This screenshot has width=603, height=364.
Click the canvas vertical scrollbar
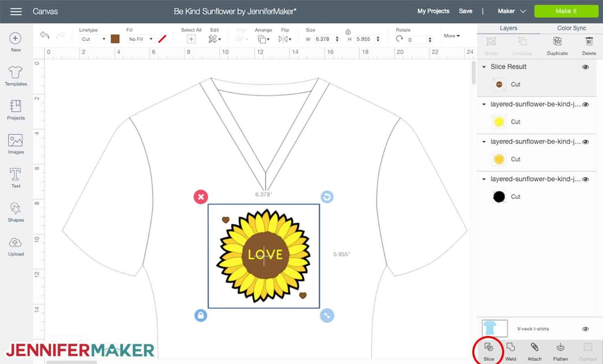point(473,73)
